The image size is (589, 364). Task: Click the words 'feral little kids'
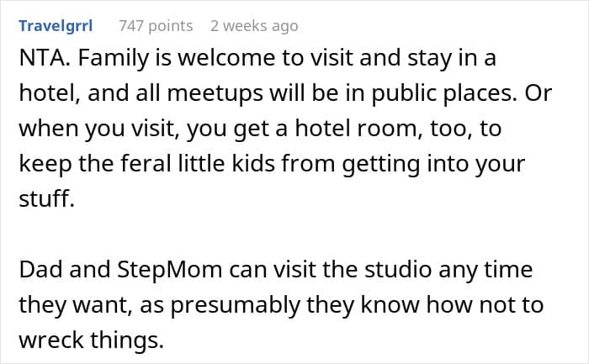pos(198,164)
